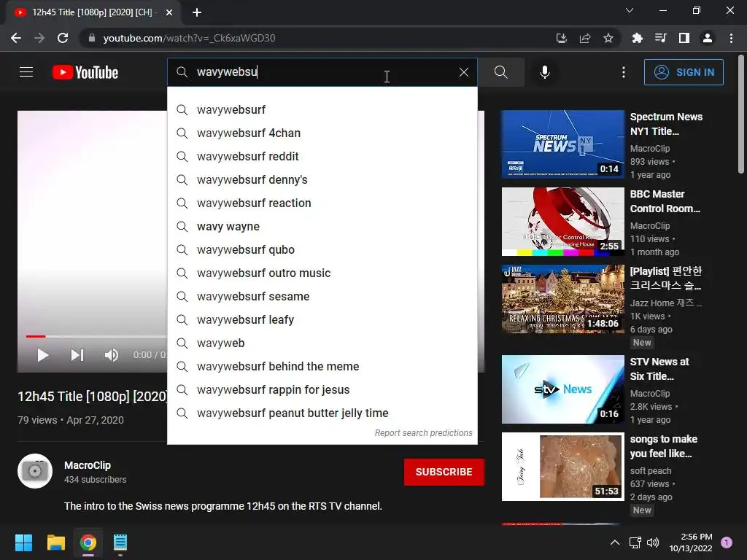Clear the search box with the X

pyautogui.click(x=463, y=72)
